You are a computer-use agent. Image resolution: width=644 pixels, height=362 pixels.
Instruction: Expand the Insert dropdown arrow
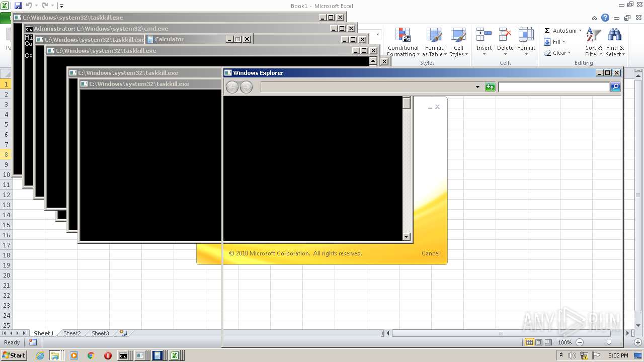[484, 54]
